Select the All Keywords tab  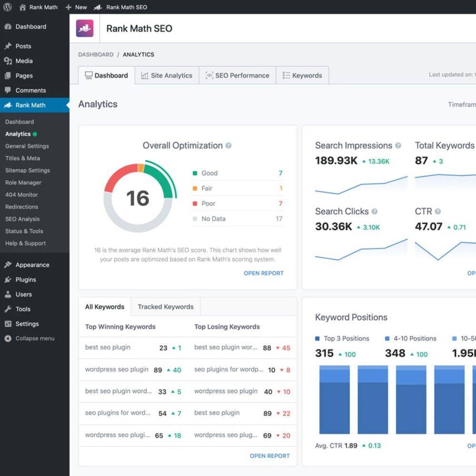[105, 307]
